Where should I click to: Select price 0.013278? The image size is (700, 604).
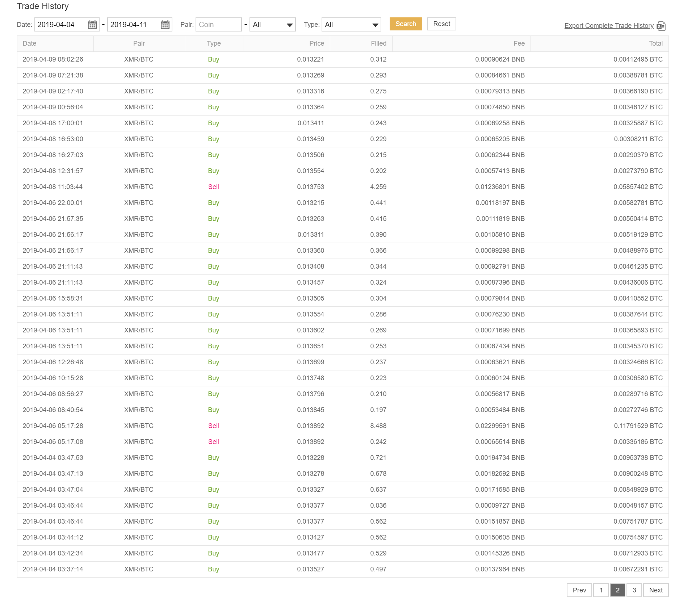(310, 474)
